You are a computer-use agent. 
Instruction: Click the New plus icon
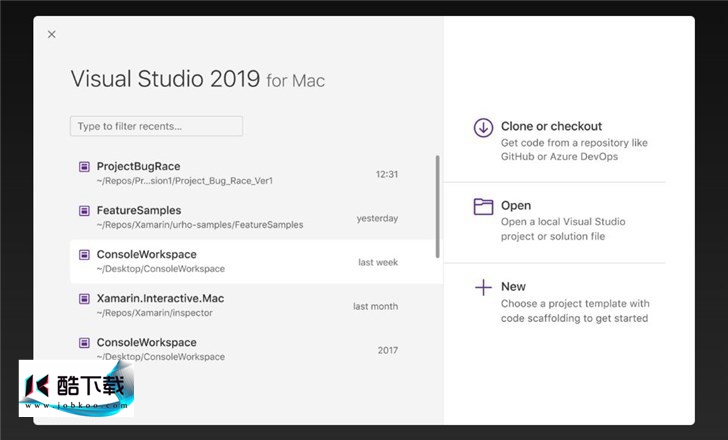(x=483, y=287)
